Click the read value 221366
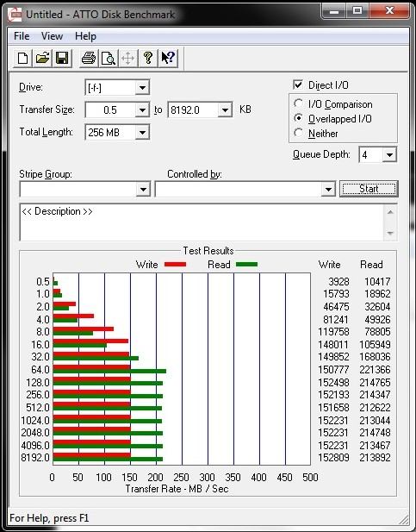This screenshot has height=532, width=416. tap(375, 370)
